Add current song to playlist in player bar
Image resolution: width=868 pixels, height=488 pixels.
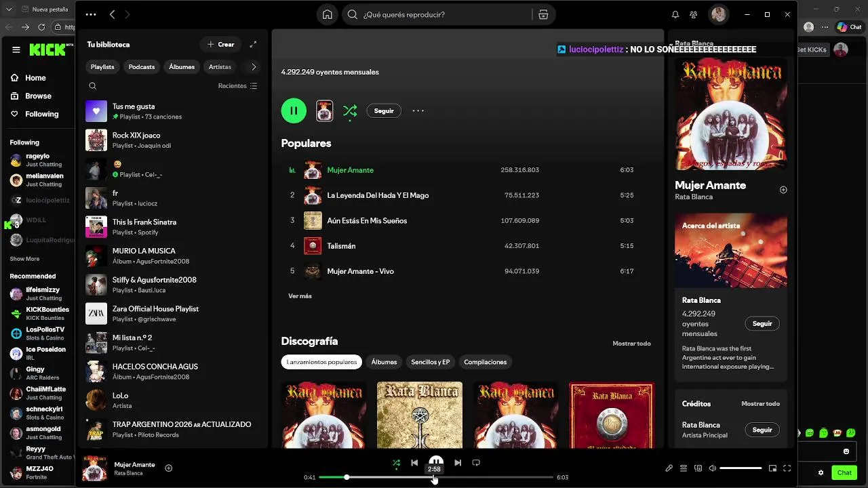tap(169, 468)
